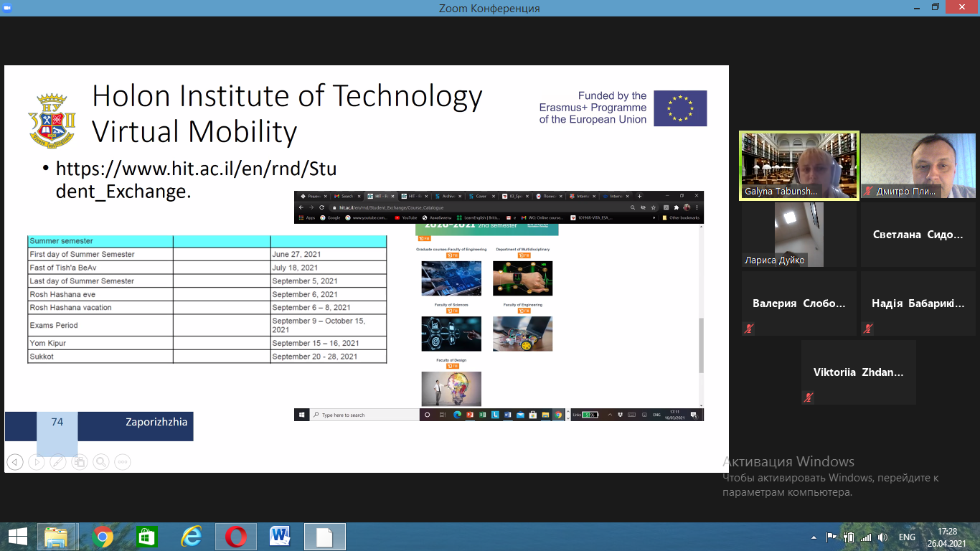Click the muted mic icon on Валерия's tile
Viewport: 980px width, 551px height.
(749, 329)
